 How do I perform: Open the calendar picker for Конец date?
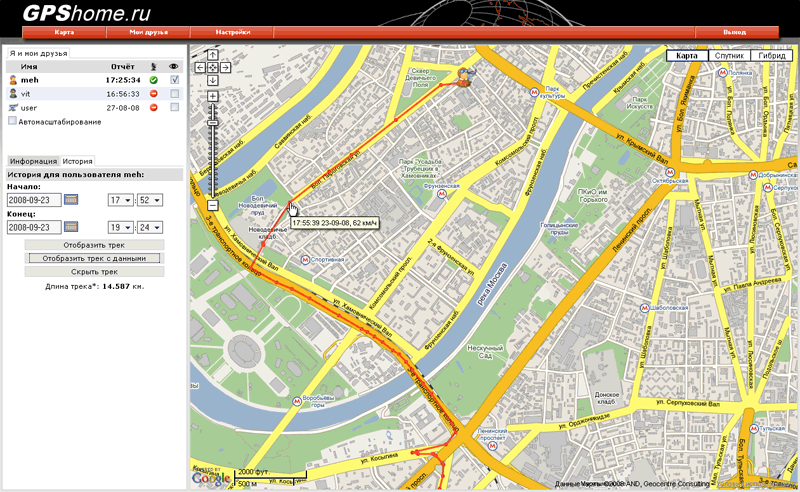(x=71, y=227)
